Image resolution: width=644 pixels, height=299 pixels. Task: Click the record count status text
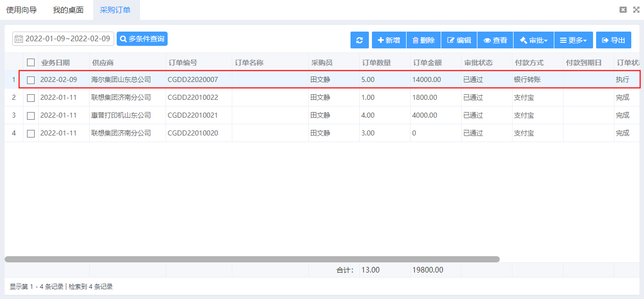(x=61, y=287)
